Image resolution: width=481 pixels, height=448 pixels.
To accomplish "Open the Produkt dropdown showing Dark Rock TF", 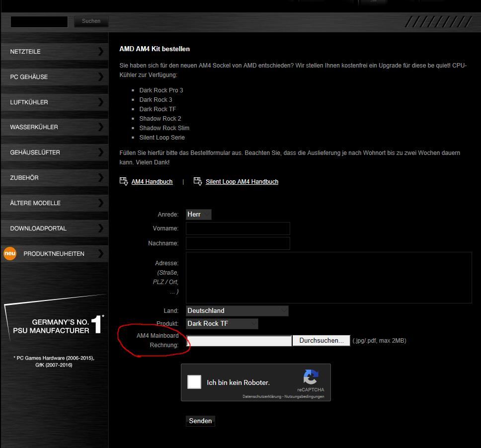I will [222, 323].
